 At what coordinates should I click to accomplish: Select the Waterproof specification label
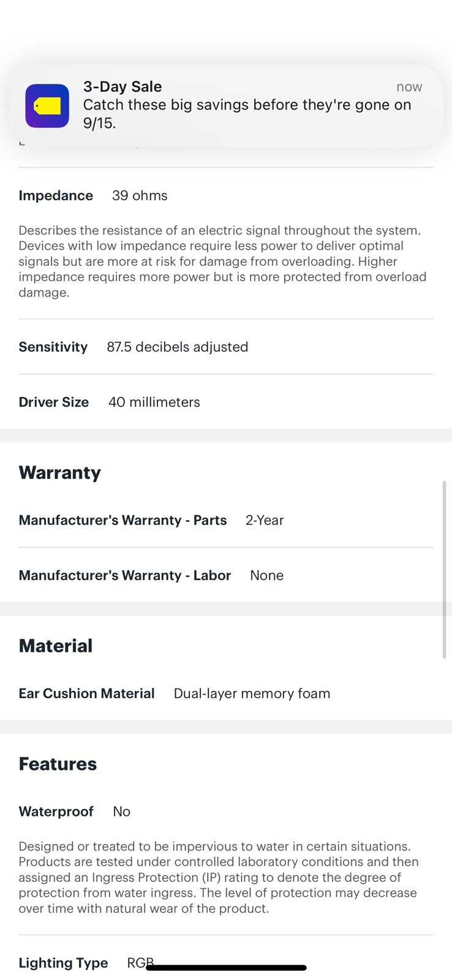tap(56, 812)
